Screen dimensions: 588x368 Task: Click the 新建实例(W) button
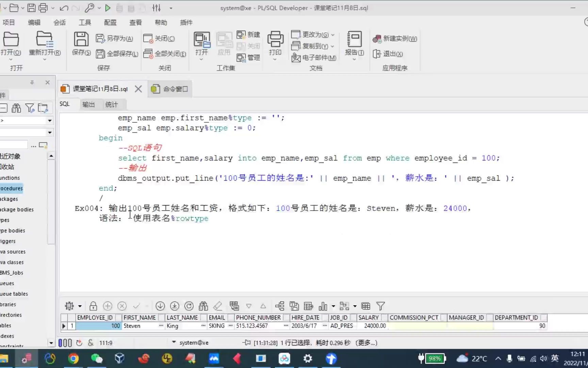click(395, 39)
